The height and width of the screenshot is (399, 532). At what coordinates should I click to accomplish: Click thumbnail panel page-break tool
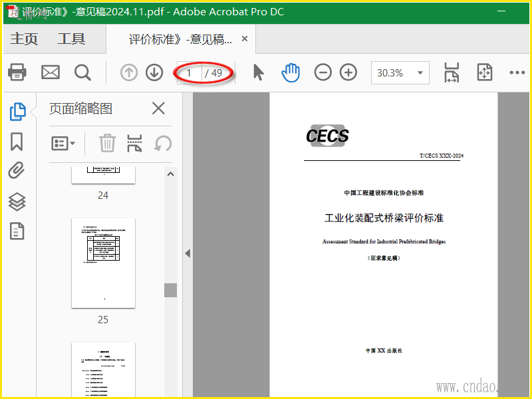(x=134, y=143)
